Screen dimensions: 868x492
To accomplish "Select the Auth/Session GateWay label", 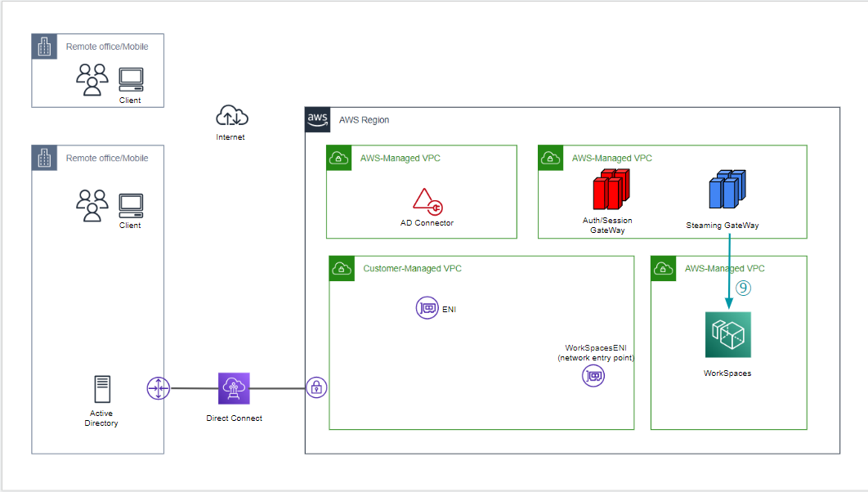I will pos(607,226).
